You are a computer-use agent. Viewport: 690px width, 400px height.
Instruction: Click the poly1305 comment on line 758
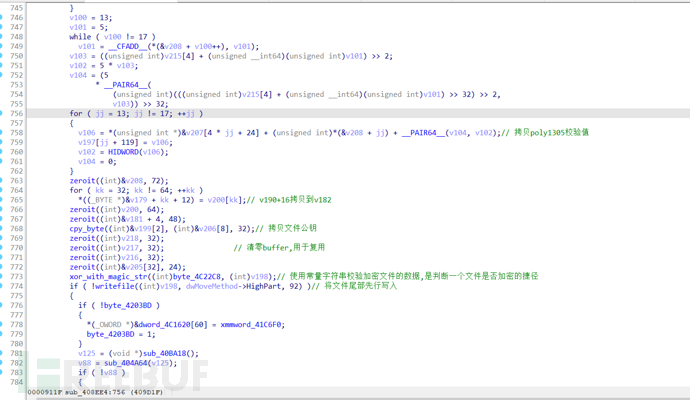tap(545, 132)
